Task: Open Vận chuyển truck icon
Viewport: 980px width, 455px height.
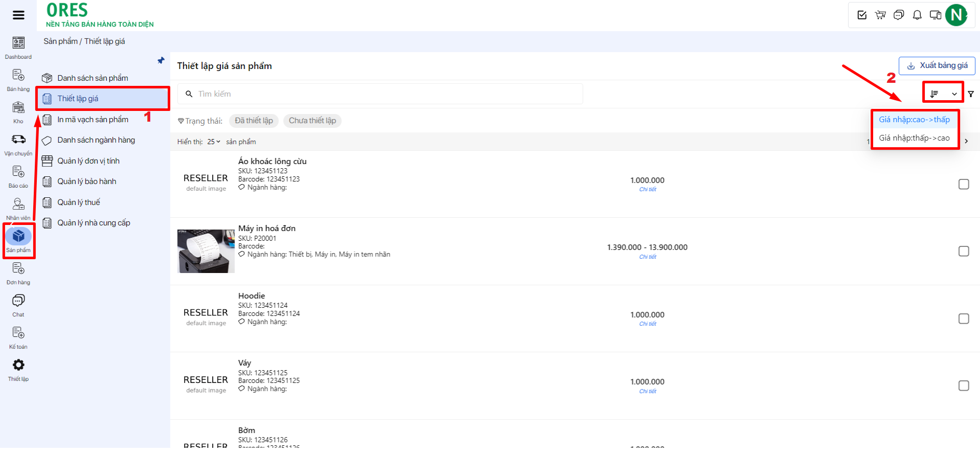Action: tap(18, 140)
